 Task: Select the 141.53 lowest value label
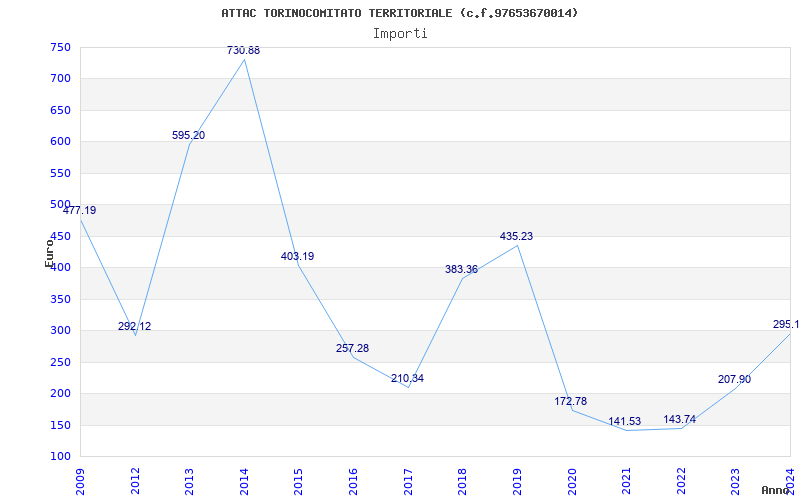(624, 422)
